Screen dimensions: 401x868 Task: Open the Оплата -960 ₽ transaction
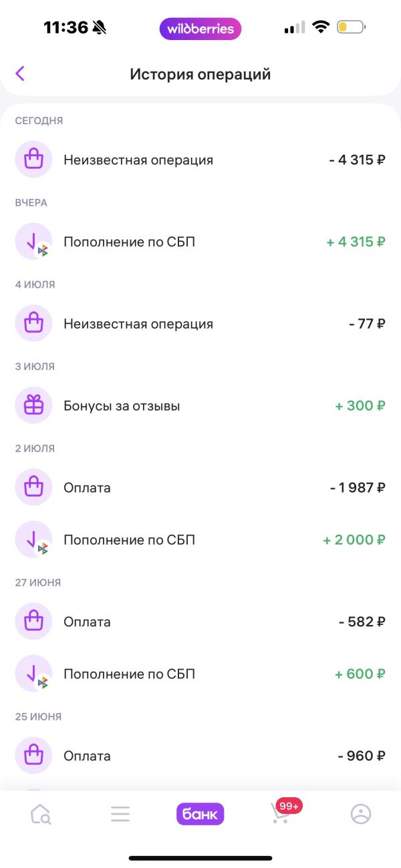coord(200,756)
